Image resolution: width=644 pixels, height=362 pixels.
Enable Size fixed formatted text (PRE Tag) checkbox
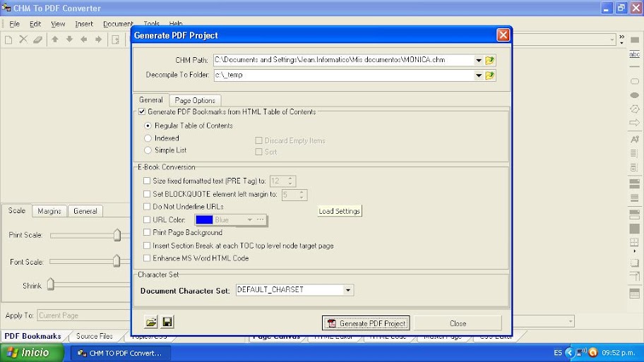pyautogui.click(x=147, y=181)
